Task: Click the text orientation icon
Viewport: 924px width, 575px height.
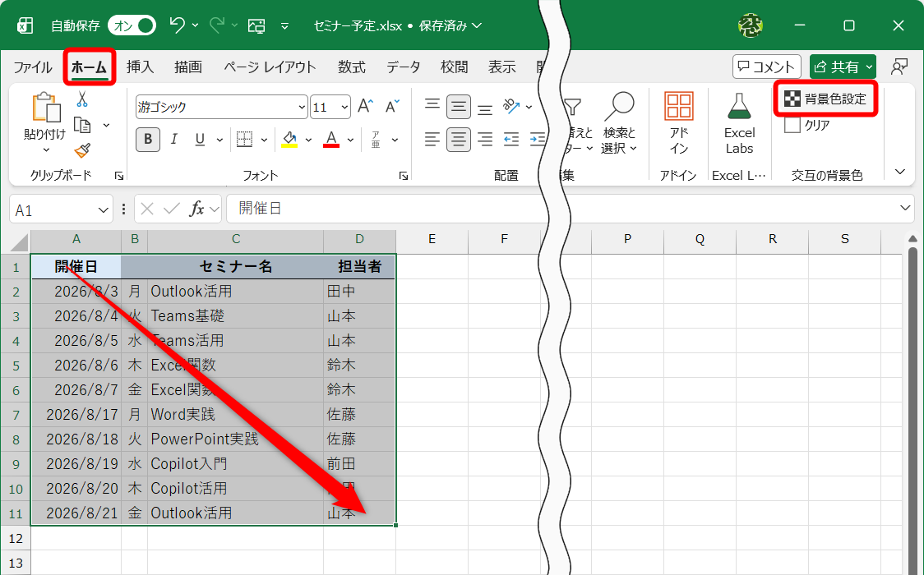Action: [x=511, y=106]
